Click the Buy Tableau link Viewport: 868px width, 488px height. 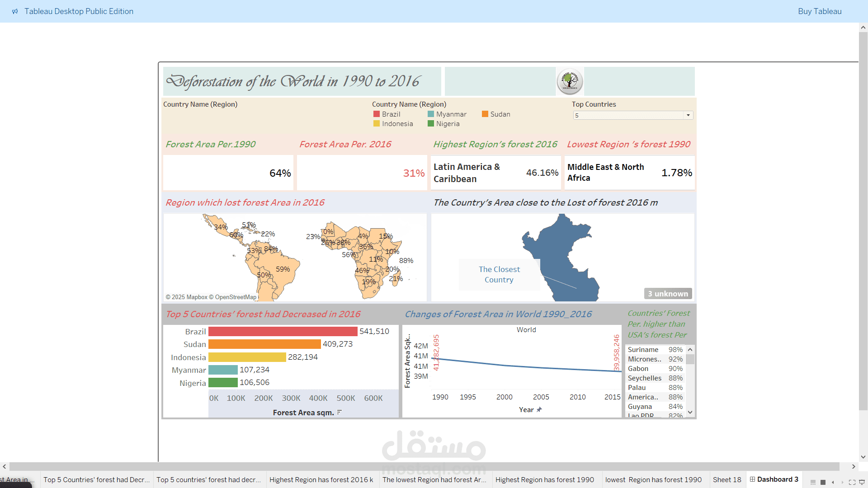pos(819,11)
